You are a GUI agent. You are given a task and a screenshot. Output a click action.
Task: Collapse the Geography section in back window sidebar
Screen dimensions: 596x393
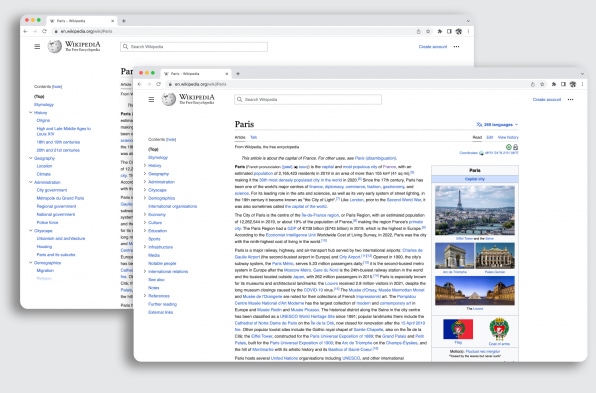coord(31,158)
